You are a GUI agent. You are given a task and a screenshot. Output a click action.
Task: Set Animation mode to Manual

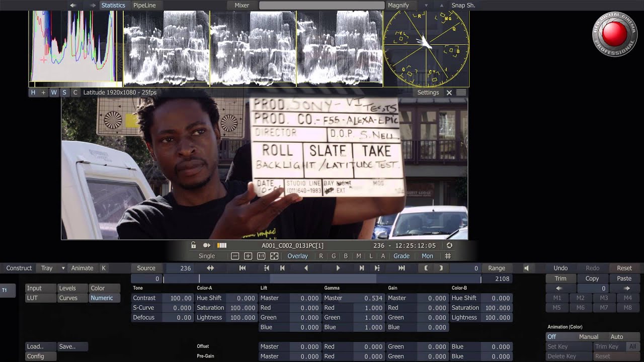589,337
